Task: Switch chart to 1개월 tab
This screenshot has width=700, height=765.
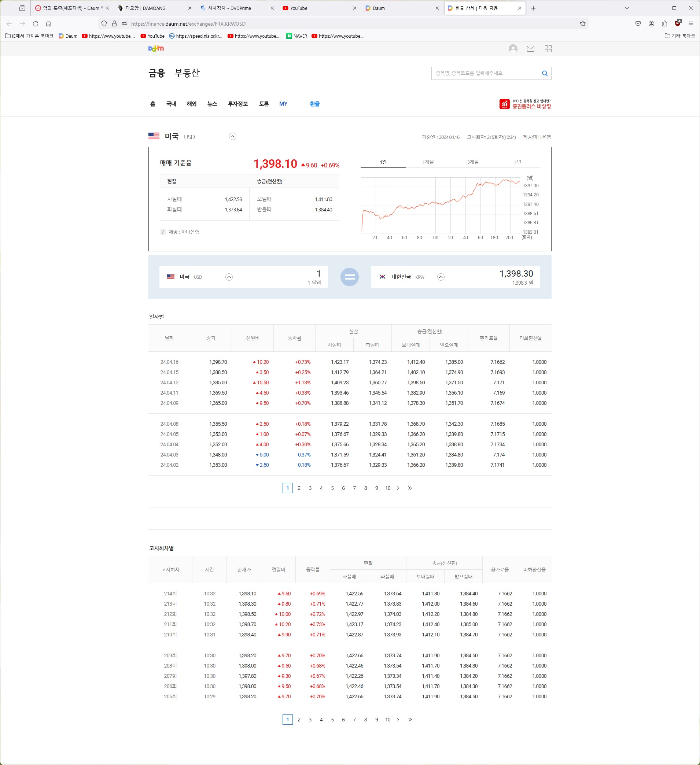Action: click(x=428, y=162)
